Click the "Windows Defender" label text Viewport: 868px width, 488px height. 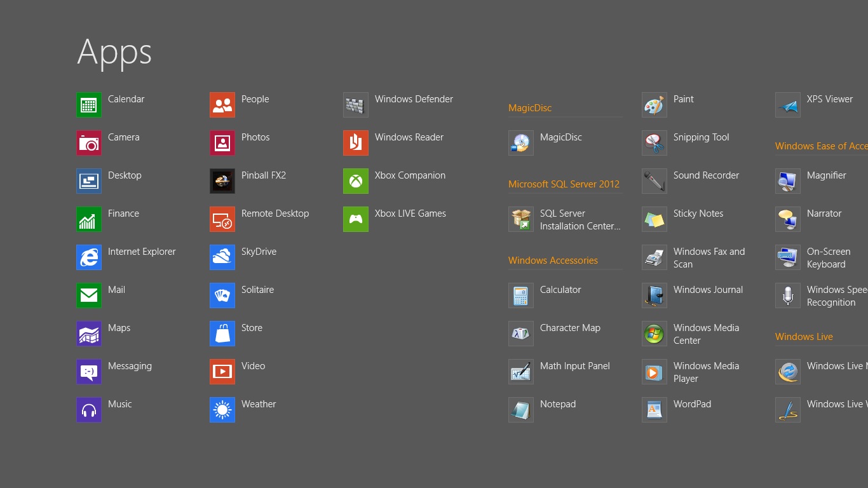point(414,99)
